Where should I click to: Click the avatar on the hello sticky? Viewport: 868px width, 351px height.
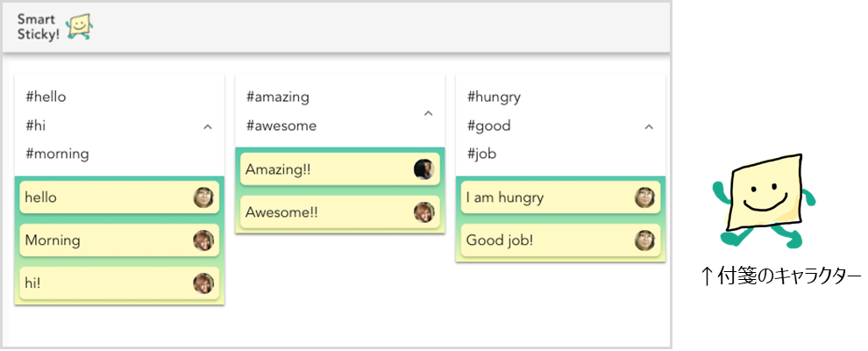[x=203, y=197]
